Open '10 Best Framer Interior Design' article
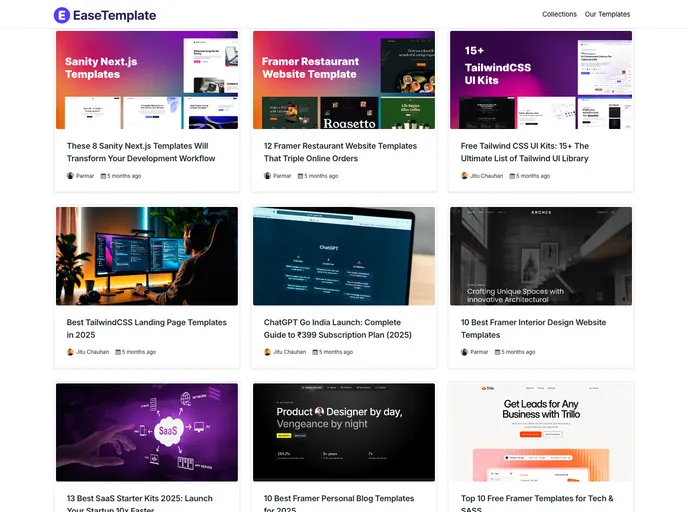 tap(533, 329)
